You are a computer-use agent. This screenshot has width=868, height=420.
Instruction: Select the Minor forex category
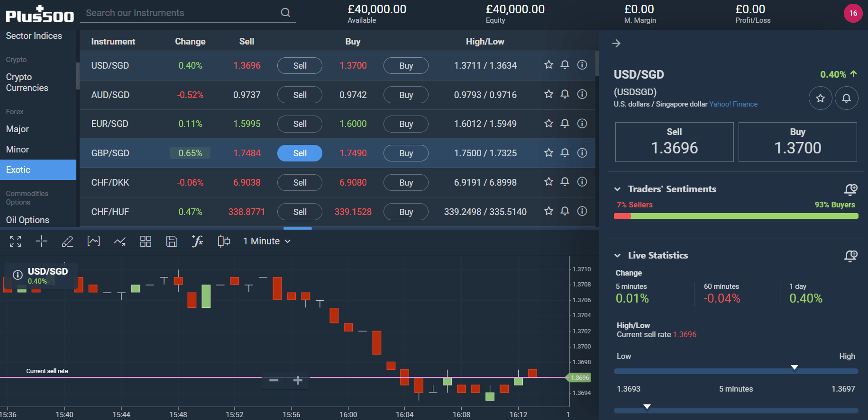pos(18,150)
